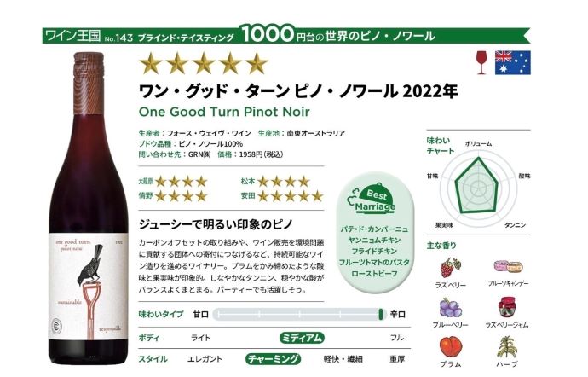Select the ミディアム body option
Screen dimensions: 588x377
(x=302, y=338)
